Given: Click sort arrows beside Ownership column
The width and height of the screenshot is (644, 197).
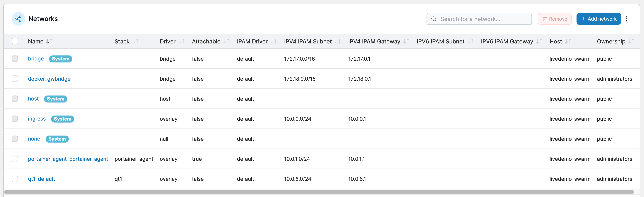Looking at the screenshot, I should pos(632,41).
